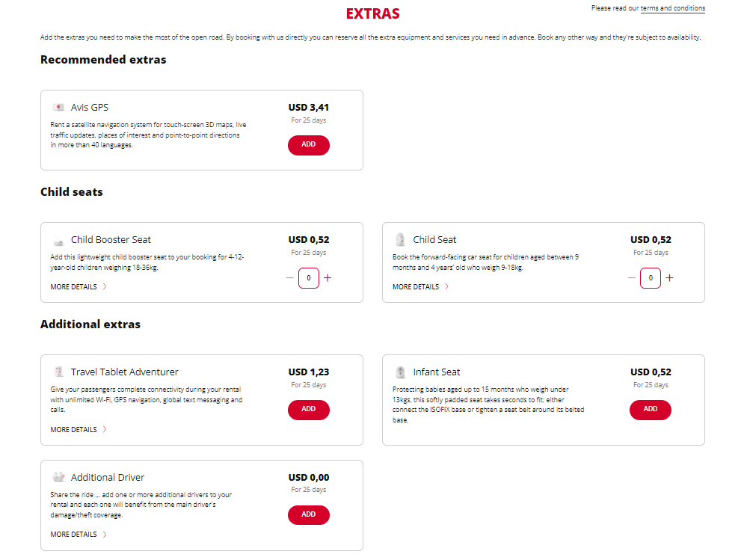744x560 pixels.
Task: Click the Infant Seat icon
Action: pos(400,372)
